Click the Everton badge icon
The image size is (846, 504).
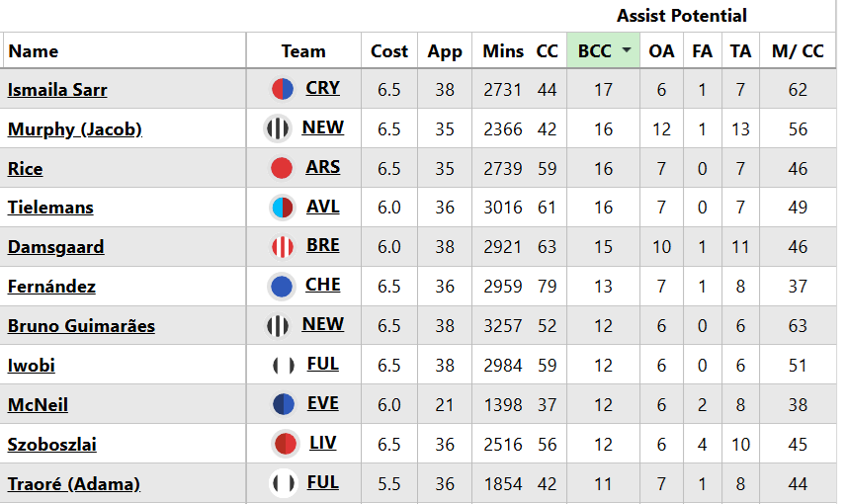(x=283, y=404)
